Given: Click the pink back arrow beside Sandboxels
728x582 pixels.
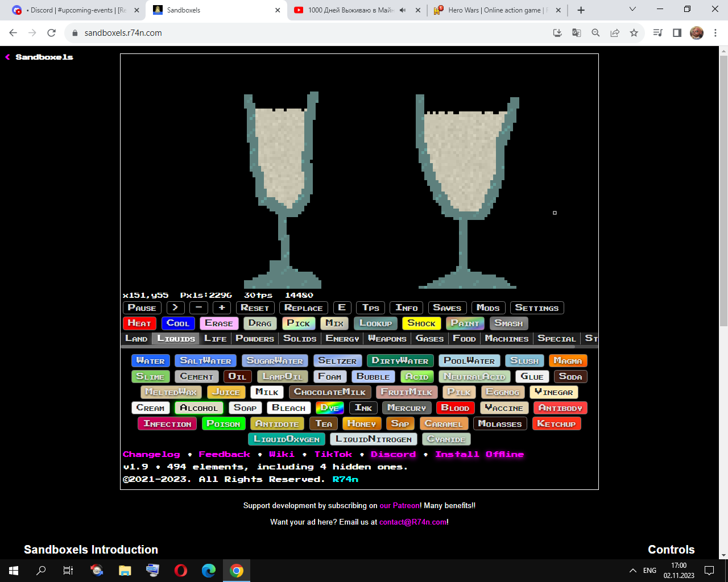Looking at the screenshot, I should coord(8,57).
